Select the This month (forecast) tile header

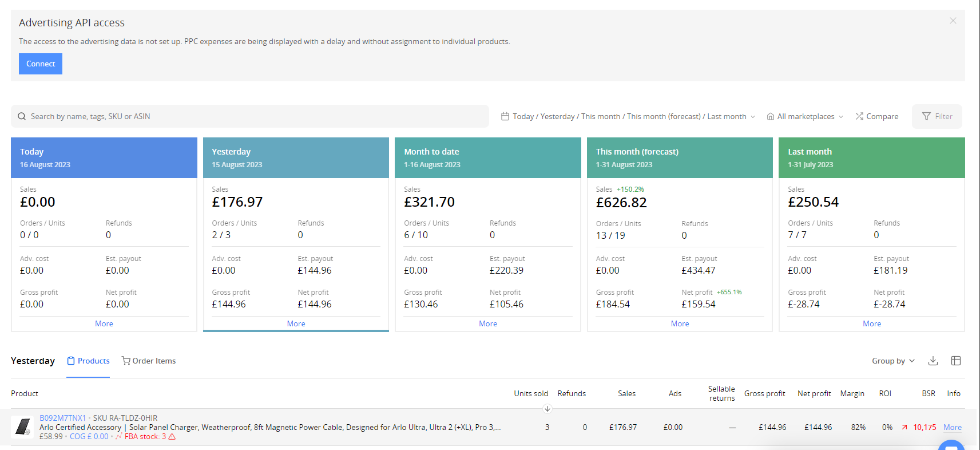tap(680, 157)
